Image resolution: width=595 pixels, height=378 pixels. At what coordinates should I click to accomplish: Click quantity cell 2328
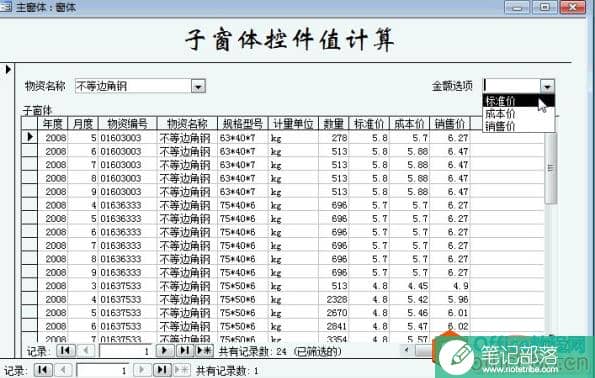coord(334,299)
